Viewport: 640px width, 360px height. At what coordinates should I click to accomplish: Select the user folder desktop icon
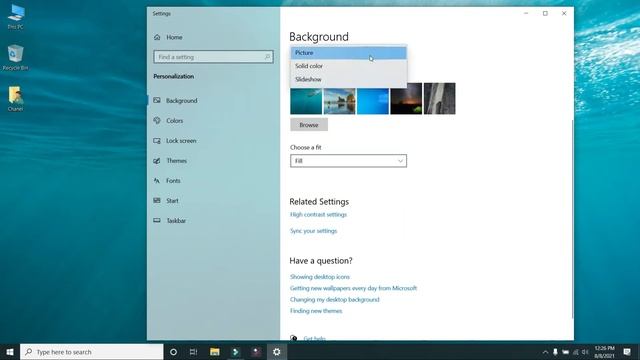pos(16,99)
